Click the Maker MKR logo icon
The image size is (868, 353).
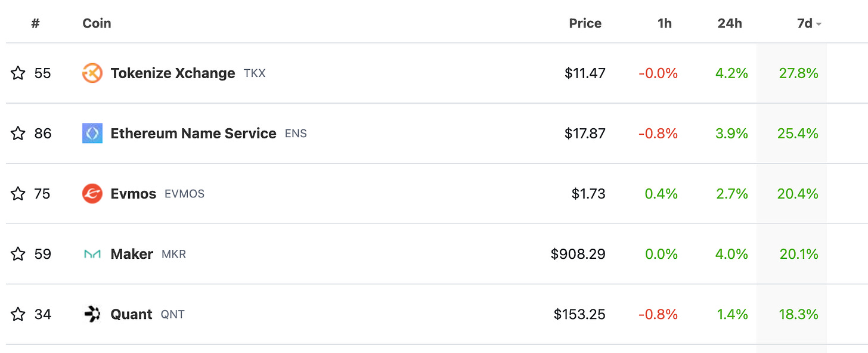click(92, 254)
